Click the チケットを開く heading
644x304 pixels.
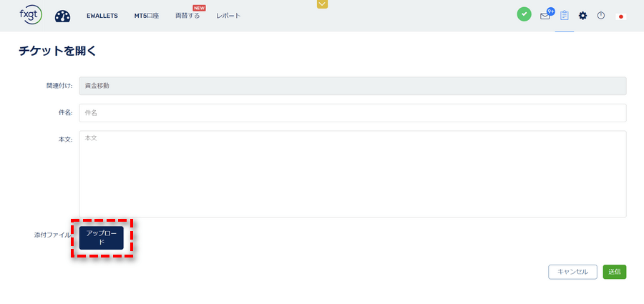[x=57, y=51]
